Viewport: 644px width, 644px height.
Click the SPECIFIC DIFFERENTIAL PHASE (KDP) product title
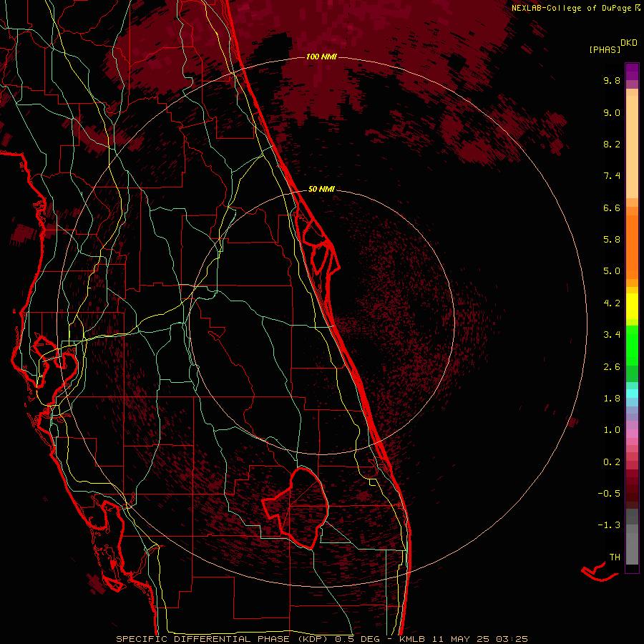223,639
